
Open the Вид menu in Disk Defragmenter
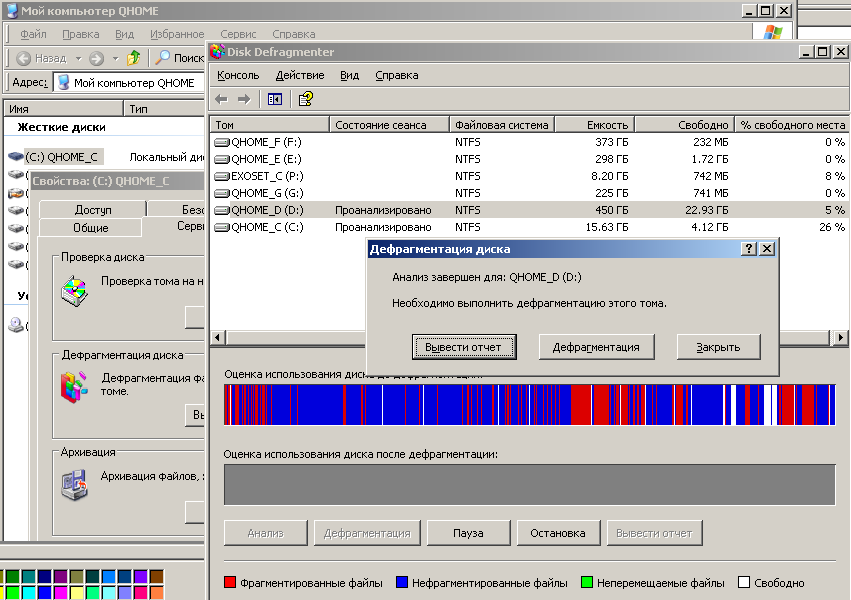[x=350, y=75]
